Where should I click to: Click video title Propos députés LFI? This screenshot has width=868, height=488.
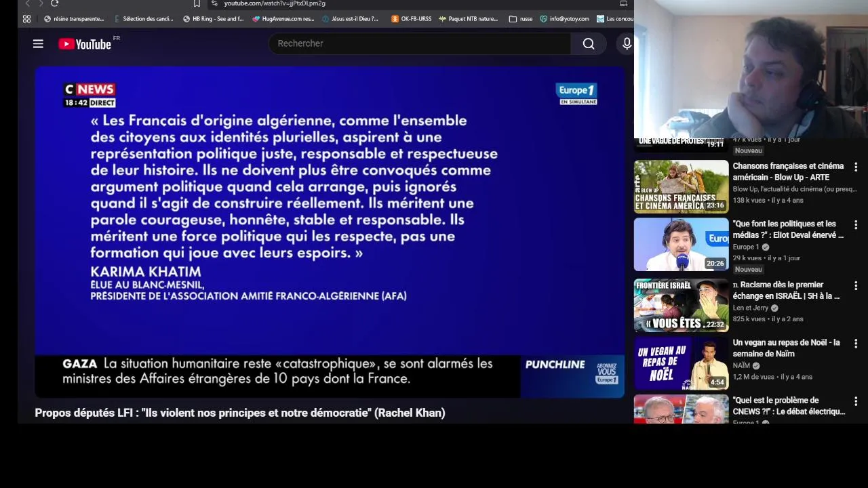[x=240, y=413]
